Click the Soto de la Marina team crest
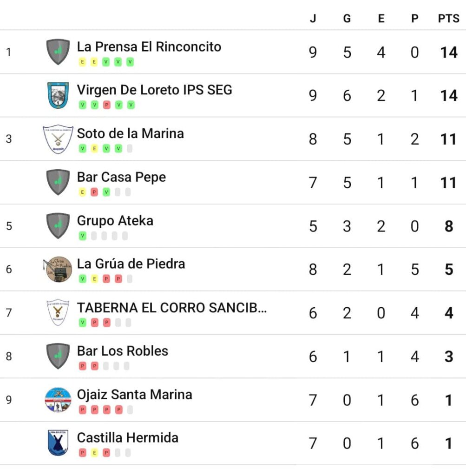 (x=58, y=139)
